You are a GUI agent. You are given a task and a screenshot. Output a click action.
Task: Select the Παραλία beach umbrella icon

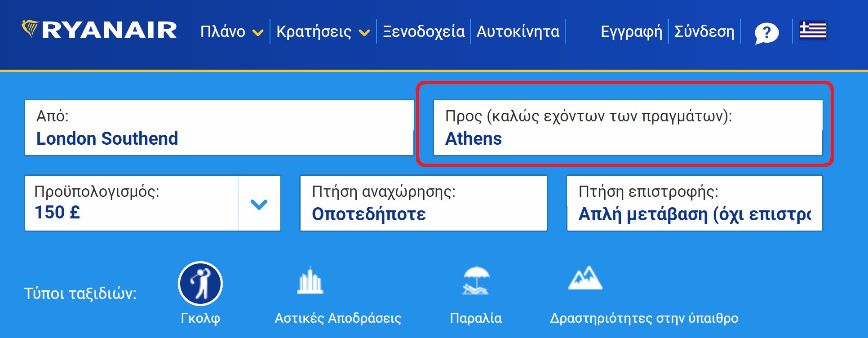[476, 280]
